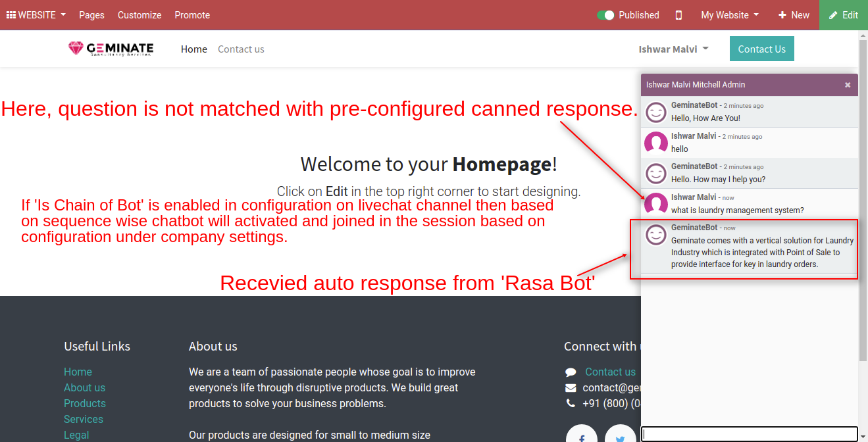The height and width of the screenshot is (442, 868).
Task: Select message 'Hello, How Are You!'
Action: click(x=705, y=118)
